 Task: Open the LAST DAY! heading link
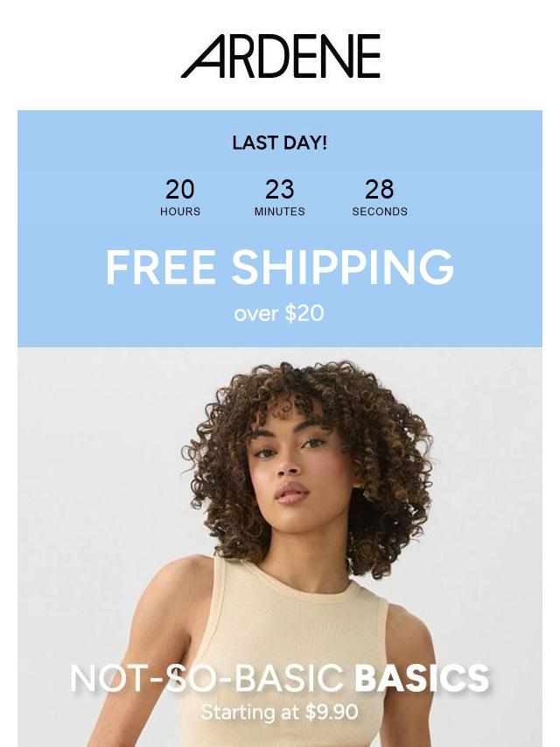point(280,143)
